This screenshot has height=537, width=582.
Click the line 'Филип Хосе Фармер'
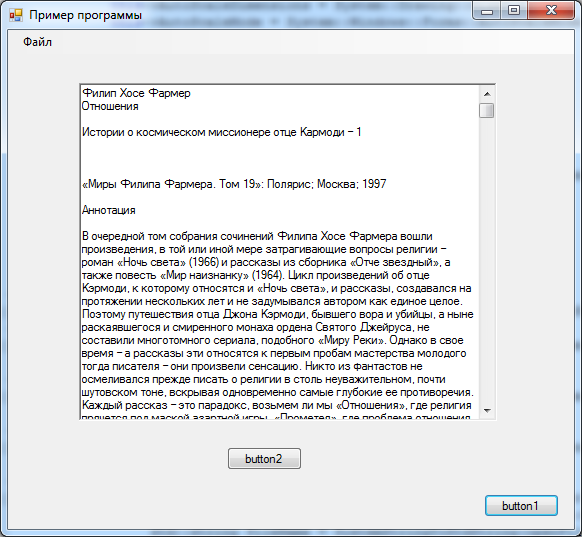pyautogui.click(x=136, y=93)
